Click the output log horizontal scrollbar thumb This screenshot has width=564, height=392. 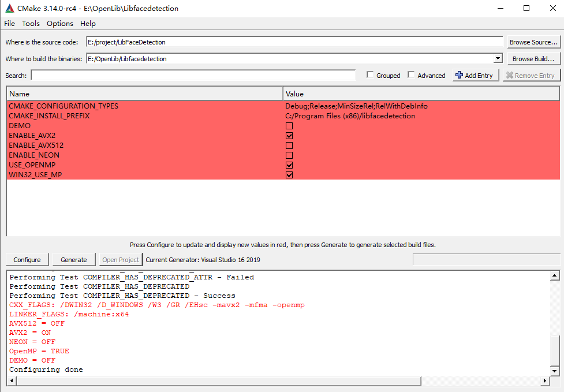pos(219,380)
